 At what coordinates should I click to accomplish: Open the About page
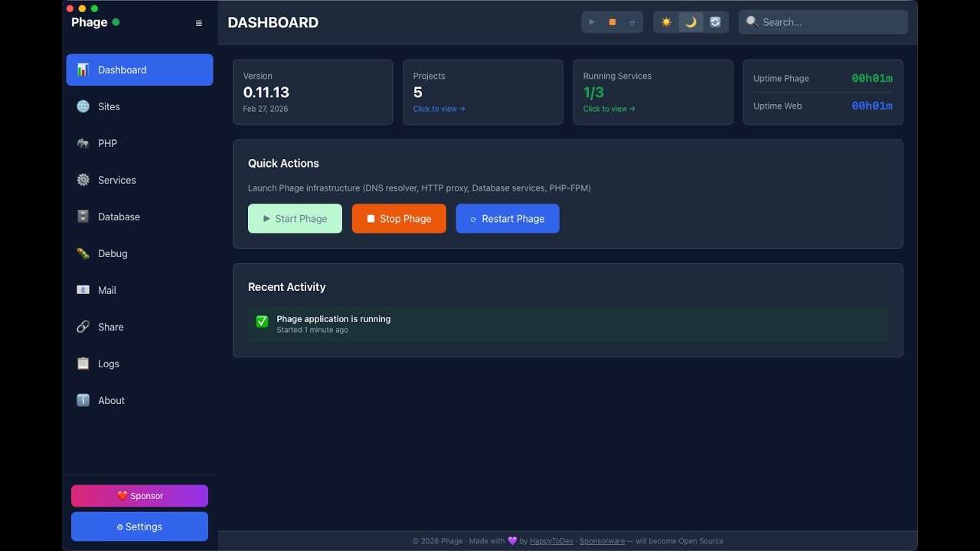(139, 400)
